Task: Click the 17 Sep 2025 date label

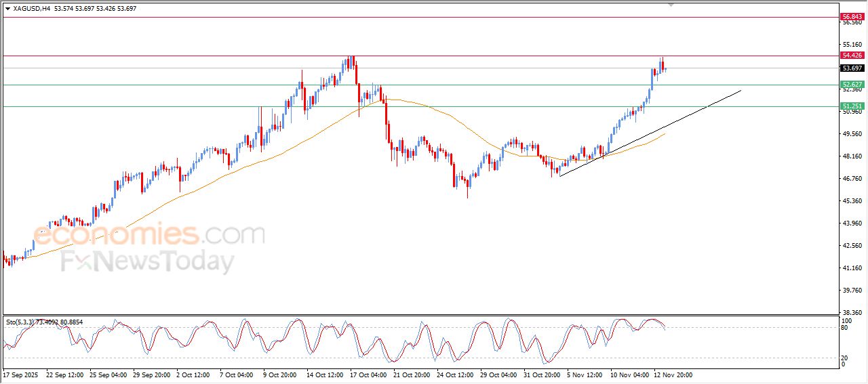Action: [20, 374]
